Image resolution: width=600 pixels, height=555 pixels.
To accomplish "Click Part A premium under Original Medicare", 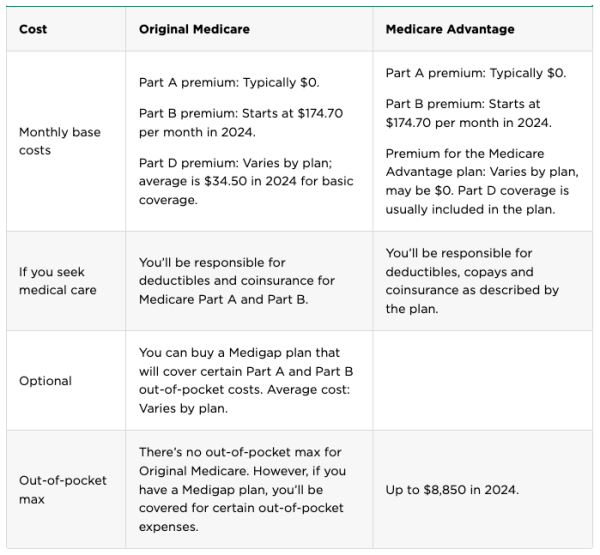I will click(229, 82).
